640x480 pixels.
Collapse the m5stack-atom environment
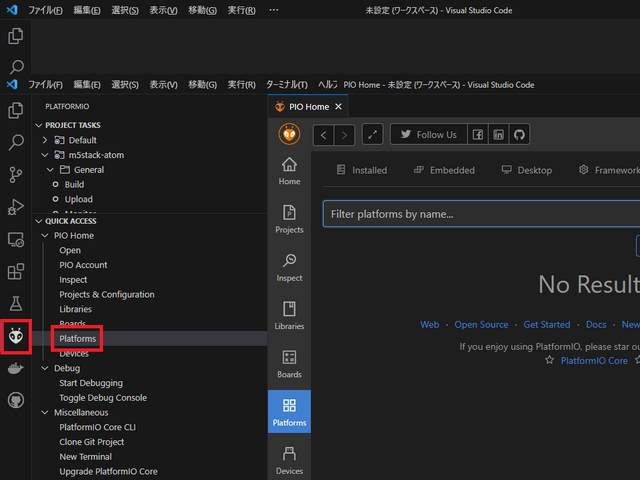click(45, 155)
